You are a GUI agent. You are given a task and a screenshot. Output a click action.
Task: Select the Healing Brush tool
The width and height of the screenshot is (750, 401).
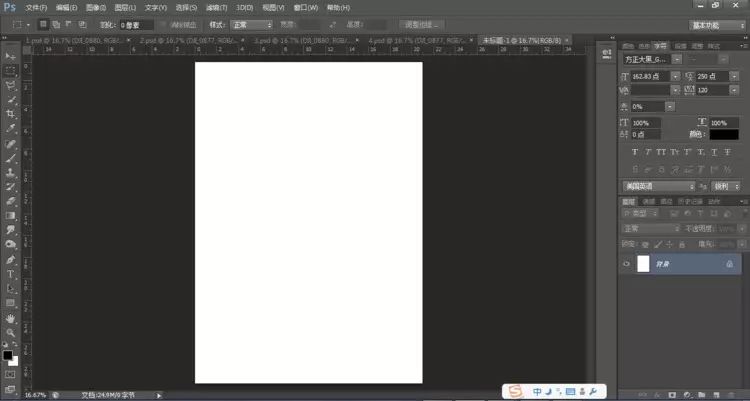(x=10, y=144)
